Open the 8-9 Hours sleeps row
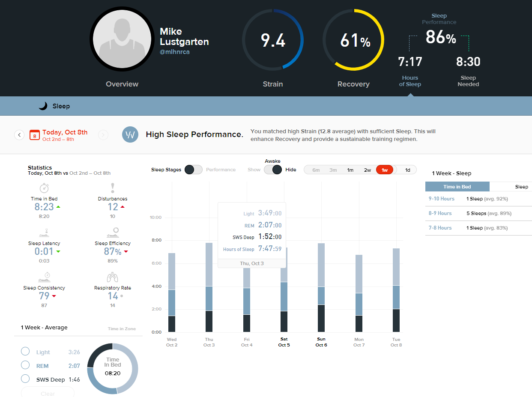 pyautogui.click(x=478, y=213)
